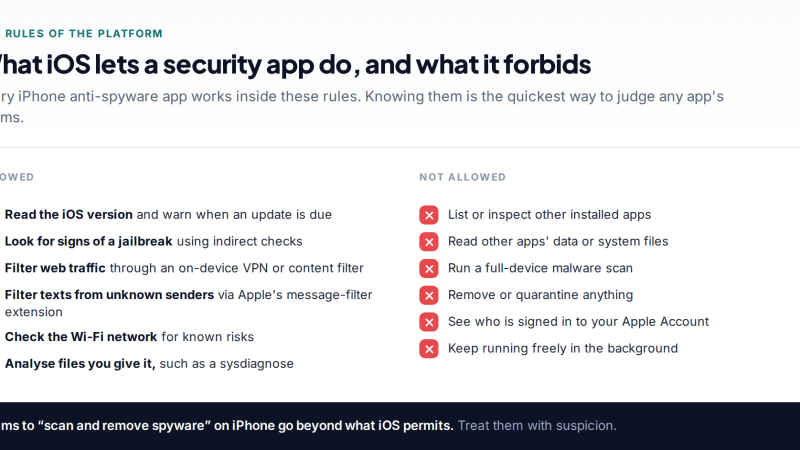Click red X icon beside Remove or quarantine anything

tap(429, 295)
